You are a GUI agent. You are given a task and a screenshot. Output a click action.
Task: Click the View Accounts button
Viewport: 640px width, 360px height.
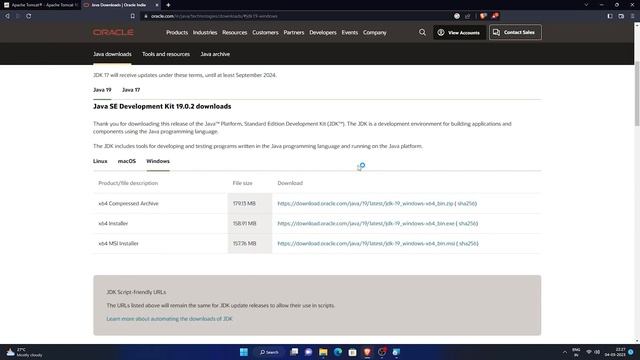coord(459,32)
